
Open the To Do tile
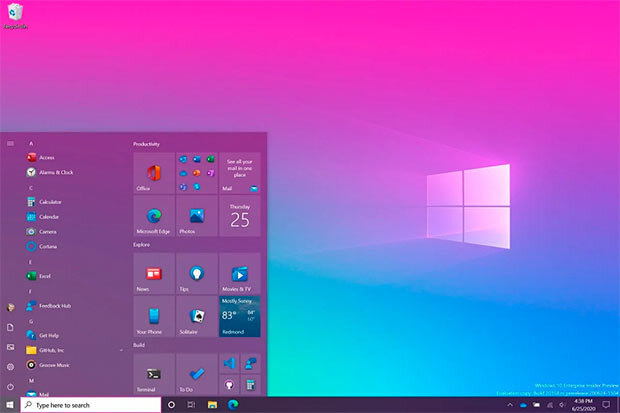197,374
